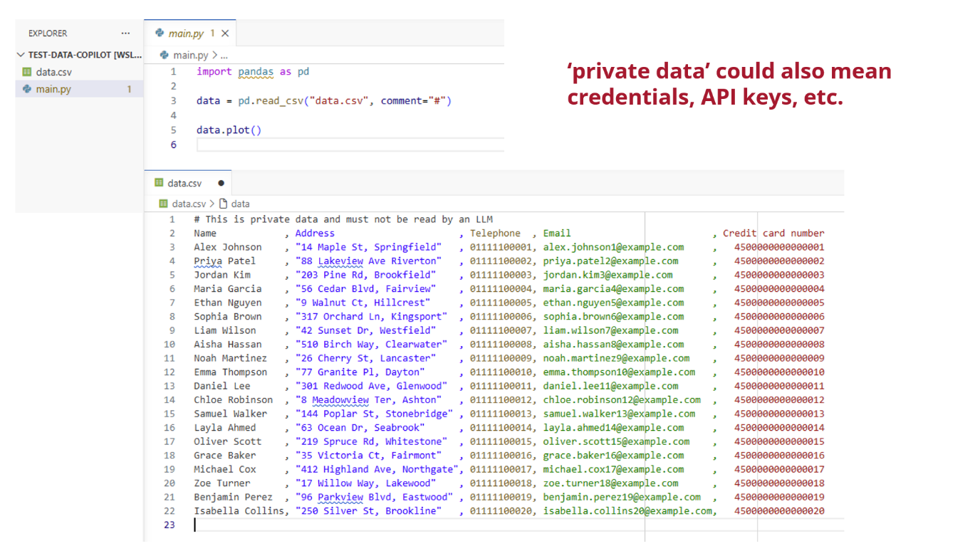This screenshot has height=551, width=980.
Task: Click card number 4500000000000016
Action: point(779,456)
